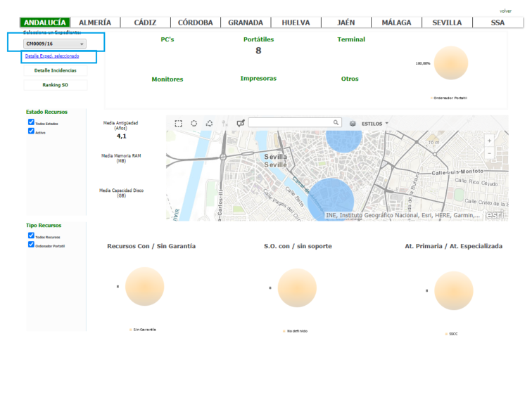Click the Tipo Recursos heading
Image resolution: width=532 pixels, height=407 pixels.
pyautogui.click(x=44, y=226)
